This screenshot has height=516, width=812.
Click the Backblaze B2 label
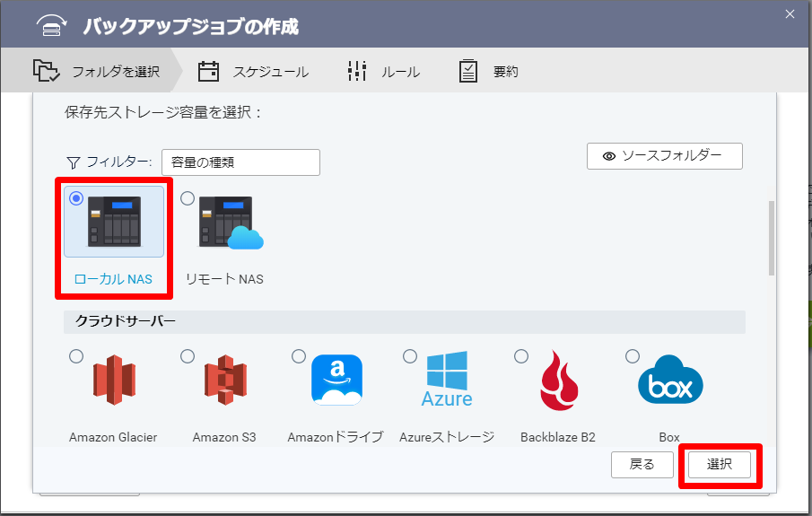click(558, 437)
